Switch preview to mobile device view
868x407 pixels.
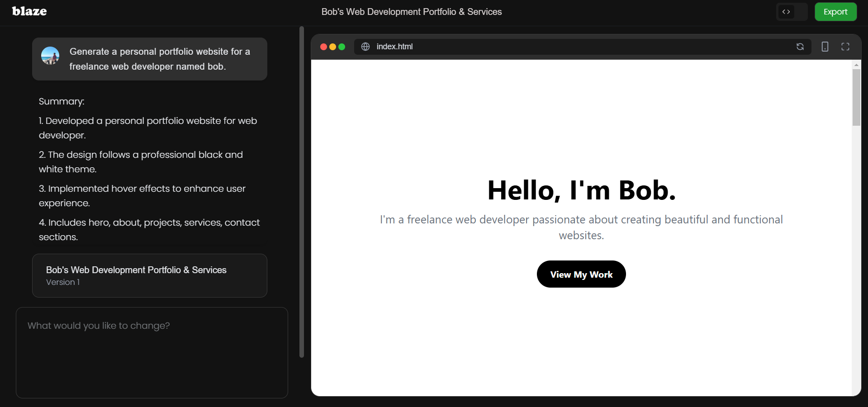[825, 47]
